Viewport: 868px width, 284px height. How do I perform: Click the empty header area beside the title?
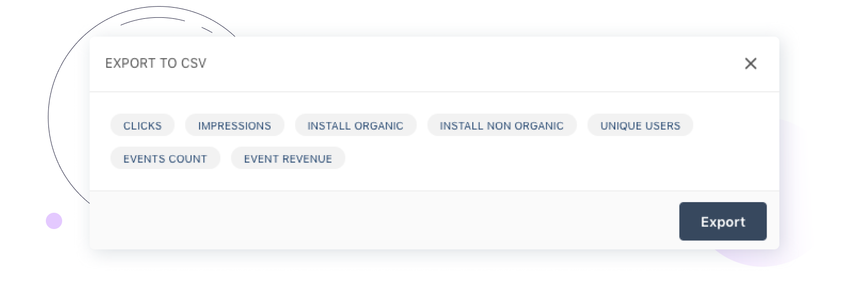point(458,64)
